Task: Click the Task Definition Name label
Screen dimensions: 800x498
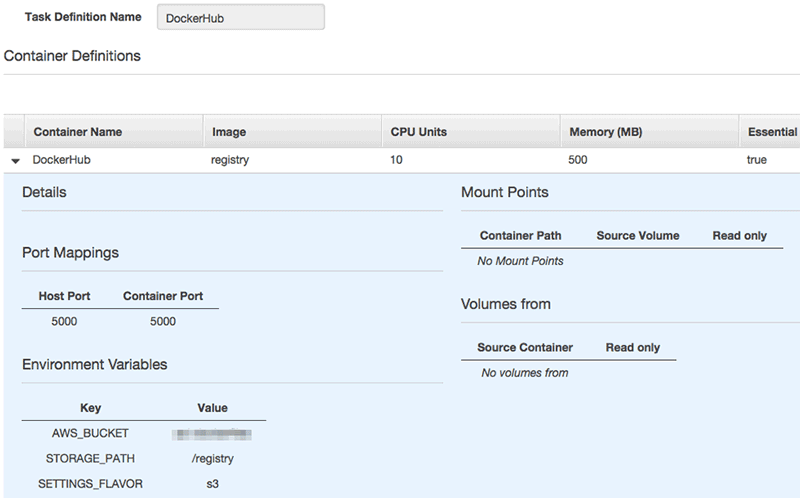Action: coord(83,17)
